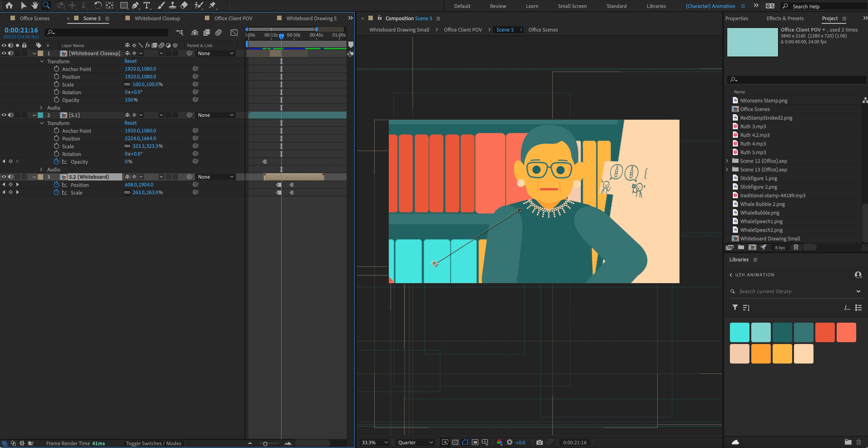The image size is (868, 448).
Task: Toggle Opacity stopwatch for layer 5.1
Action: point(56,162)
